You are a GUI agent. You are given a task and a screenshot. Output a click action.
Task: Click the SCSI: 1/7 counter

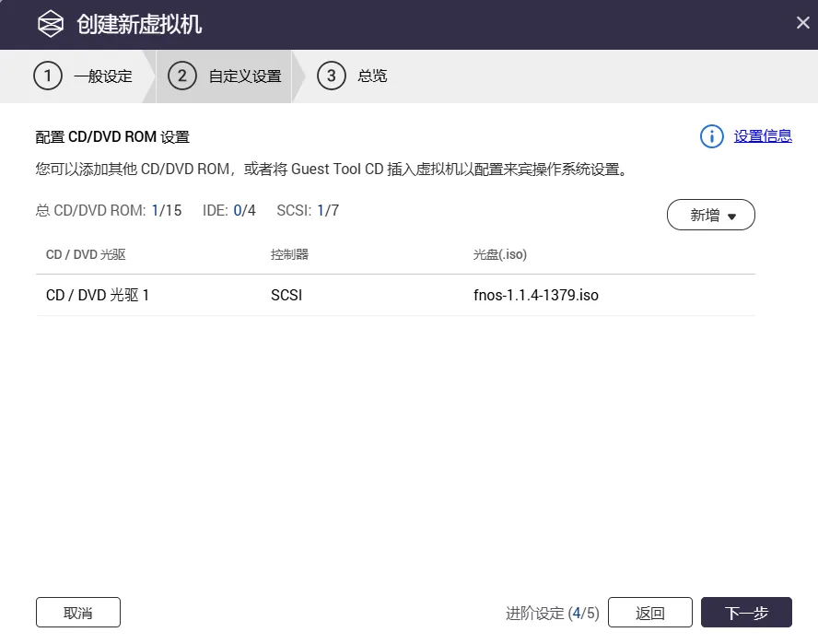pyautogui.click(x=308, y=210)
